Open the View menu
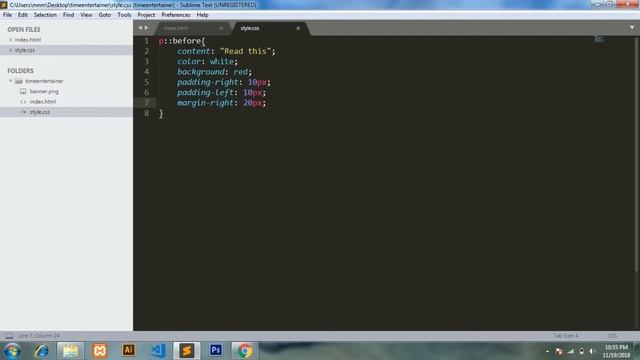640x360 pixels. pos(86,15)
